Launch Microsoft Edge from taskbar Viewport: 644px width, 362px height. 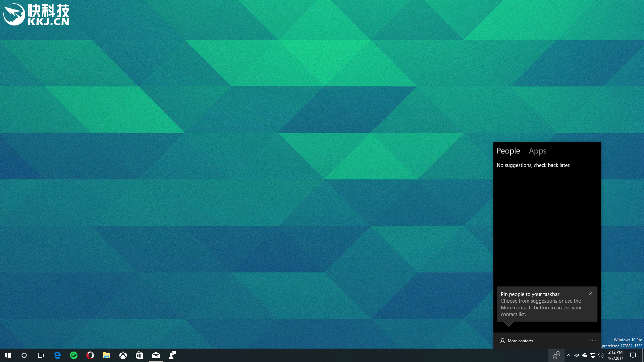[57, 355]
